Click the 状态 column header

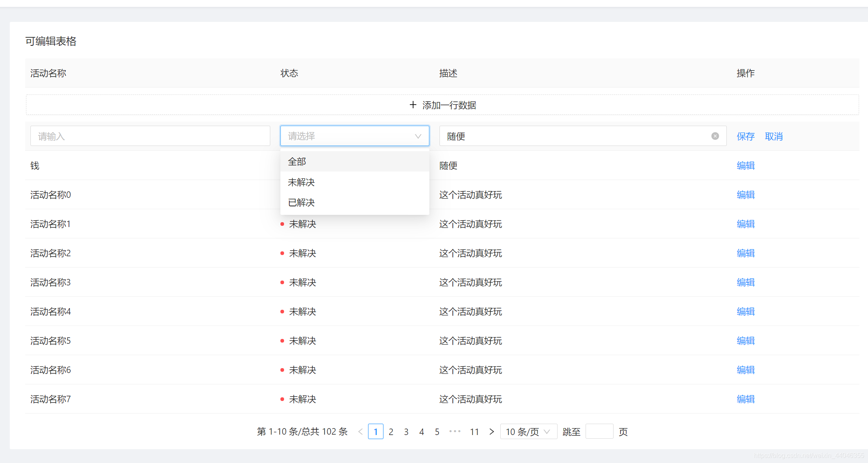point(289,73)
